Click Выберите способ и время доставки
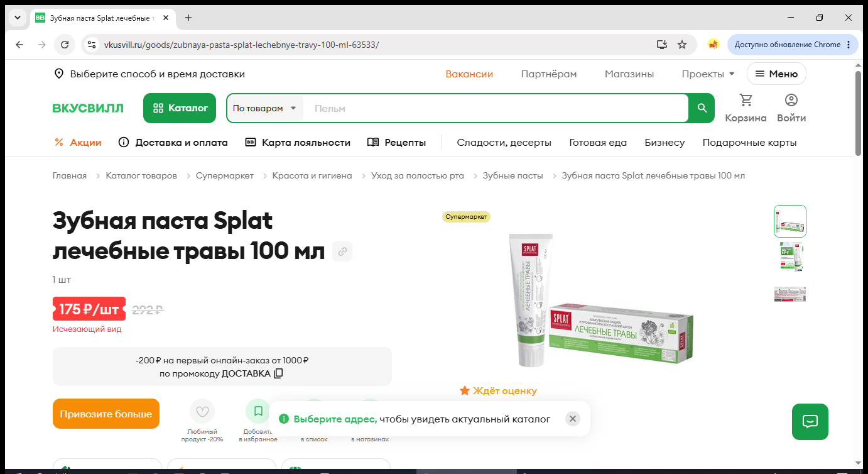 158,74
